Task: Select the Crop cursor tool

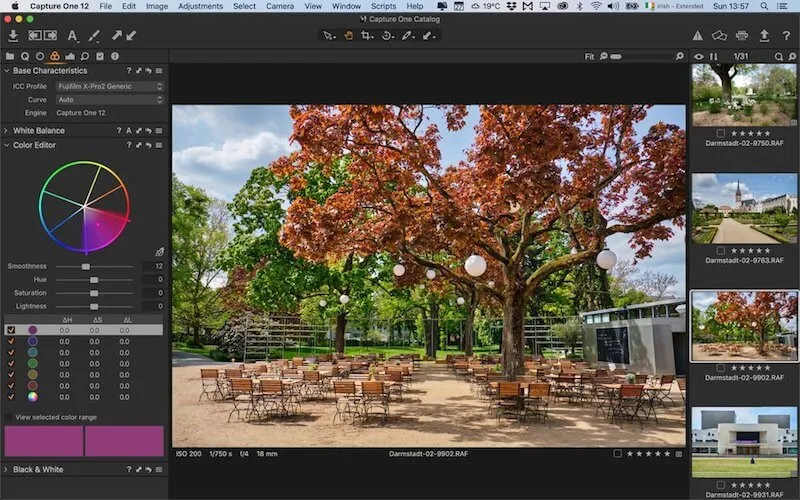Action: (367, 36)
